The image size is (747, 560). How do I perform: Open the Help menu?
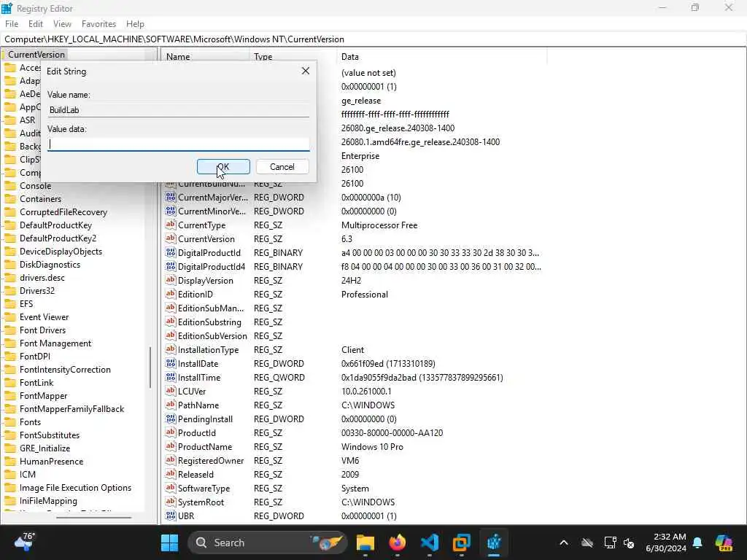135,24
